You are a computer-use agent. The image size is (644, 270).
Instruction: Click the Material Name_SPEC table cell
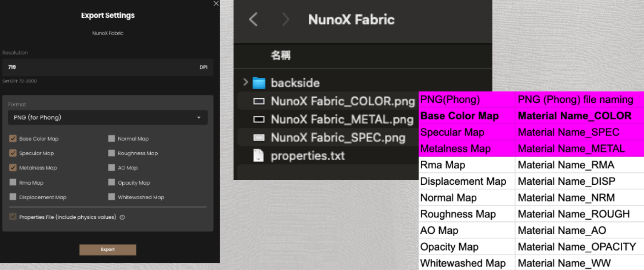[580, 132]
